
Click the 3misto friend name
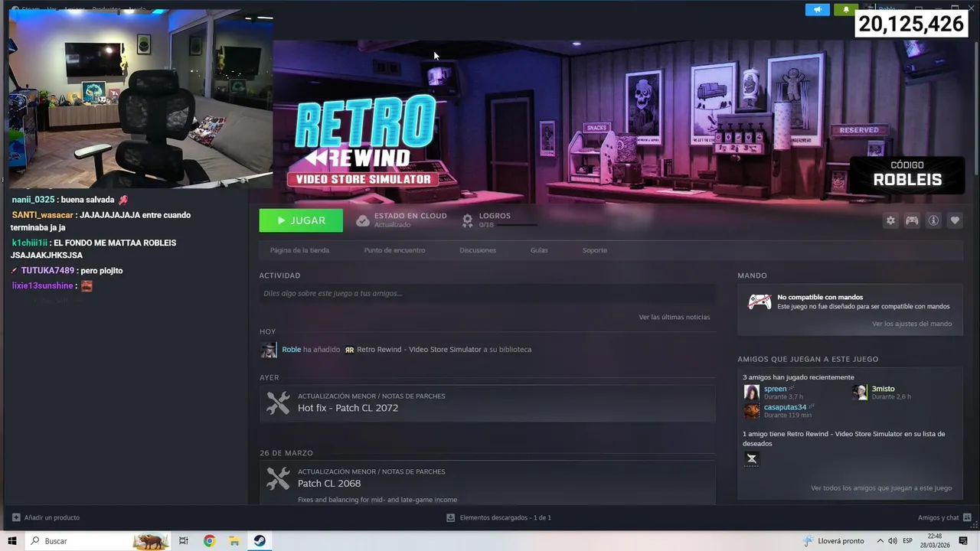coord(883,389)
